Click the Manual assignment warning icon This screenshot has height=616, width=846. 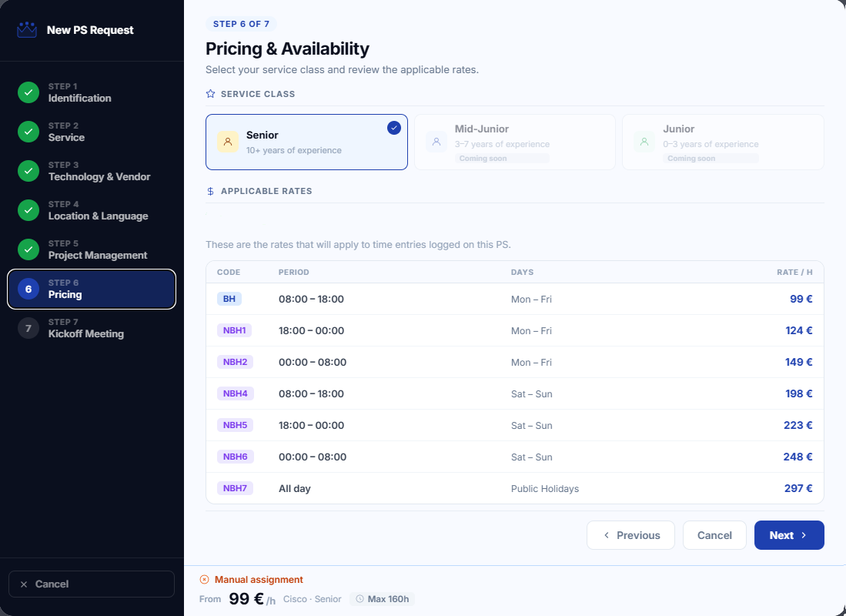(x=205, y=579)
